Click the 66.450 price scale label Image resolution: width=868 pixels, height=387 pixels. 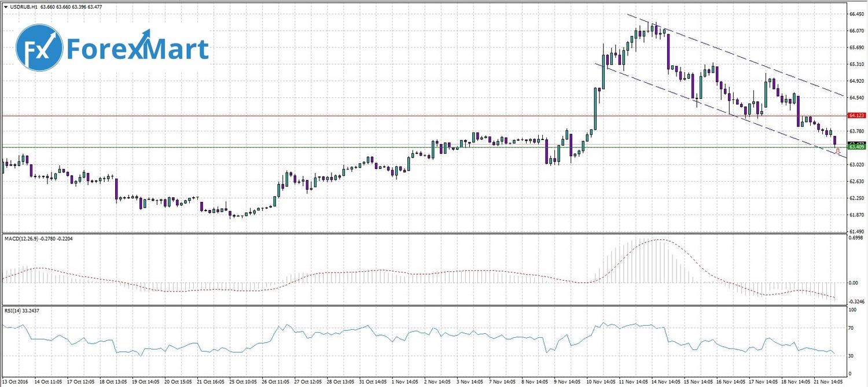pyautogui.click(x=856, y=14)
